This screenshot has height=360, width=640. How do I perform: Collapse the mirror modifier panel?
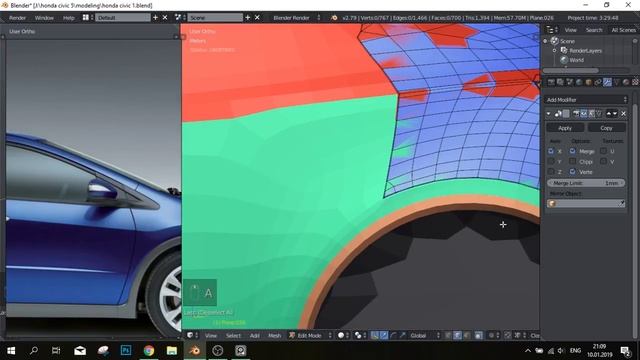(x=549, y=114)
